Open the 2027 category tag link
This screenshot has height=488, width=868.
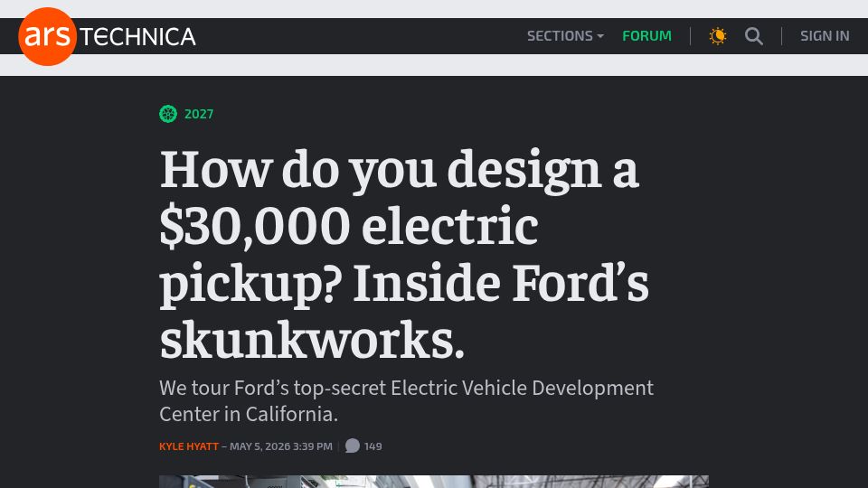(199, 114)
